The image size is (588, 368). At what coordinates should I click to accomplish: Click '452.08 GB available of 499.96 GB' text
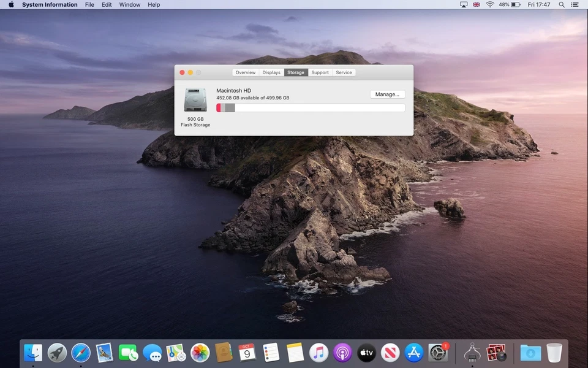(x=253, y=98)
